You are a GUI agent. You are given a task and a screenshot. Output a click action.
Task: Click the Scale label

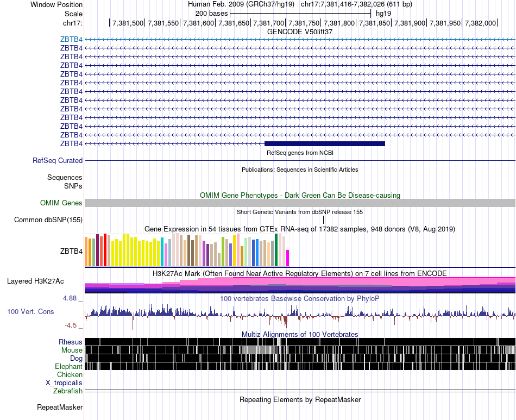click(73, 14)
